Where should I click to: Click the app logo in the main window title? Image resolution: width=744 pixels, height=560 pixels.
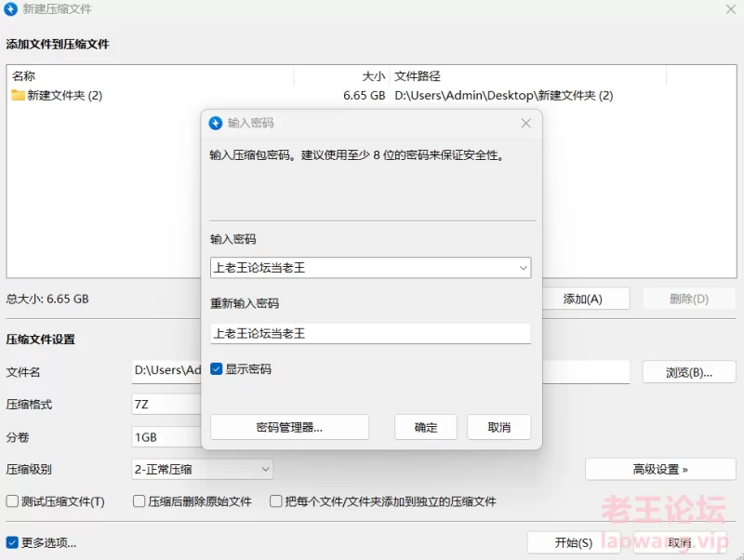pos(10,9)
